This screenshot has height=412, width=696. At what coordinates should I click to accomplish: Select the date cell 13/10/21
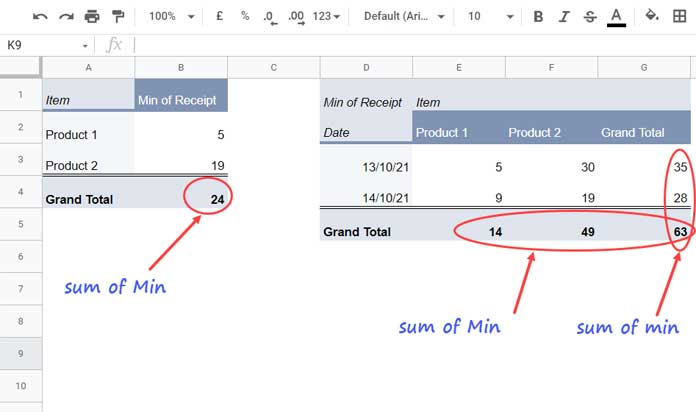click(366, 159)
